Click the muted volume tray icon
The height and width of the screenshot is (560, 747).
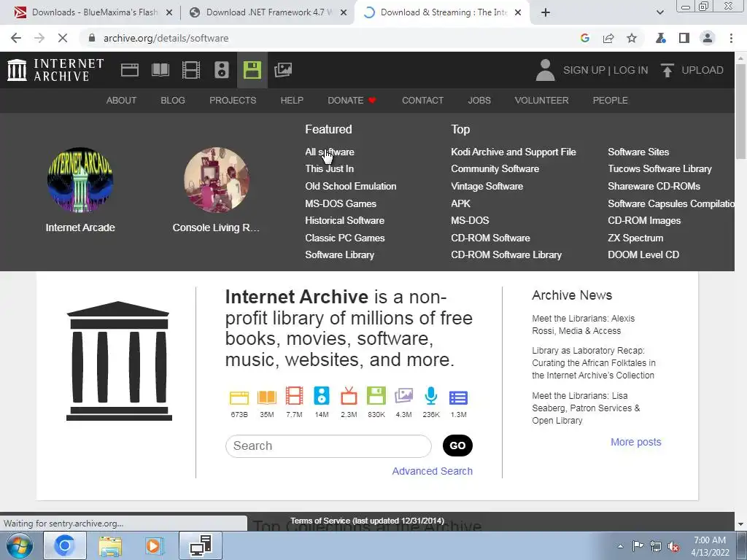673,546
